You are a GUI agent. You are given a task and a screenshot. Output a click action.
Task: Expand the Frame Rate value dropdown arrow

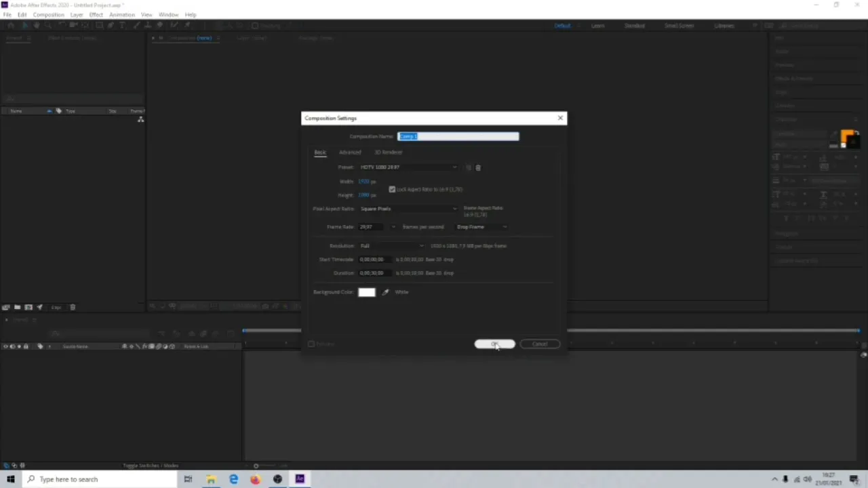click(393, 227)
